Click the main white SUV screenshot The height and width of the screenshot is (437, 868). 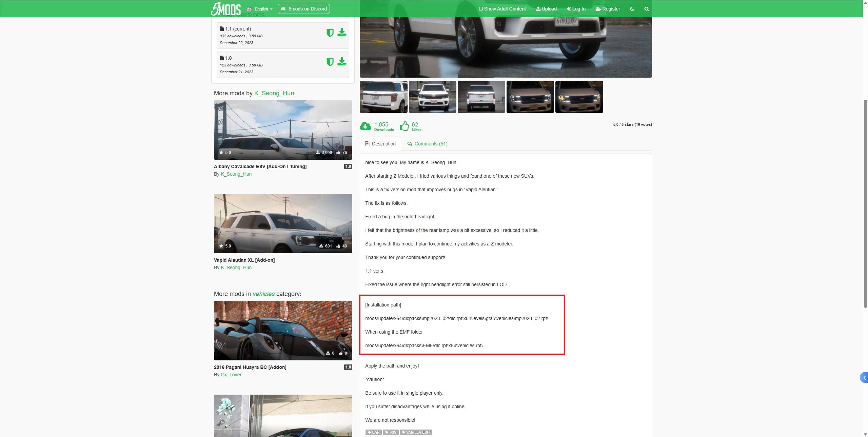506,47
